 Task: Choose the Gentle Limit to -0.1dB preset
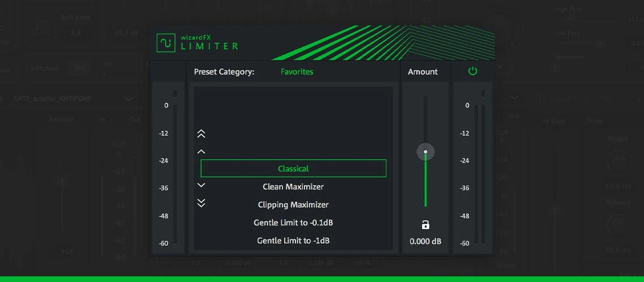tap(293, 223)
